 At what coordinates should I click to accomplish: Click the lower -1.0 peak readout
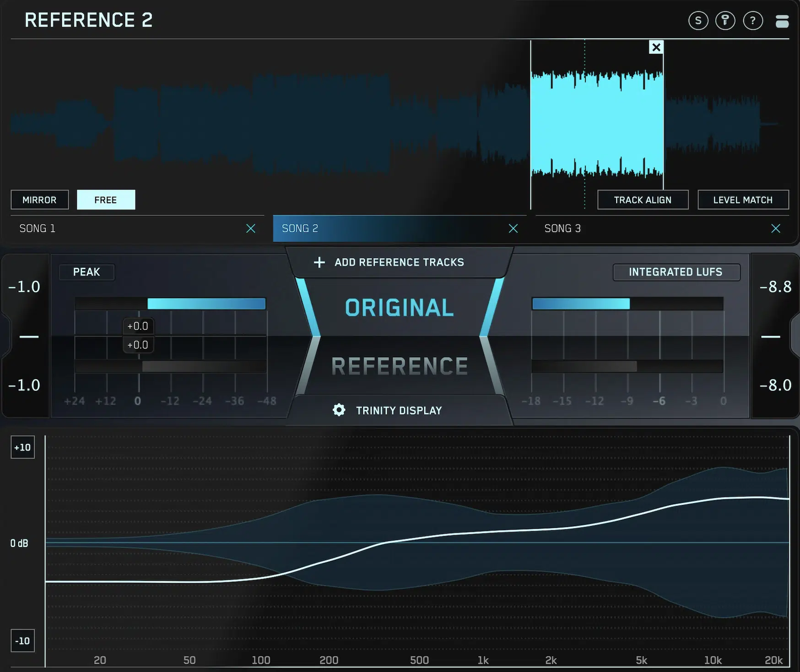click(24, 385)
